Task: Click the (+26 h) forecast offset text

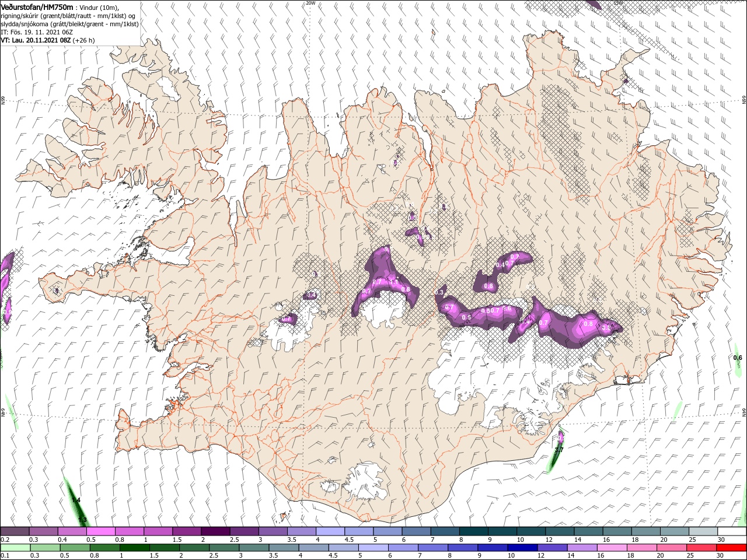Action: pyautogui.click(x=84, y=40)
